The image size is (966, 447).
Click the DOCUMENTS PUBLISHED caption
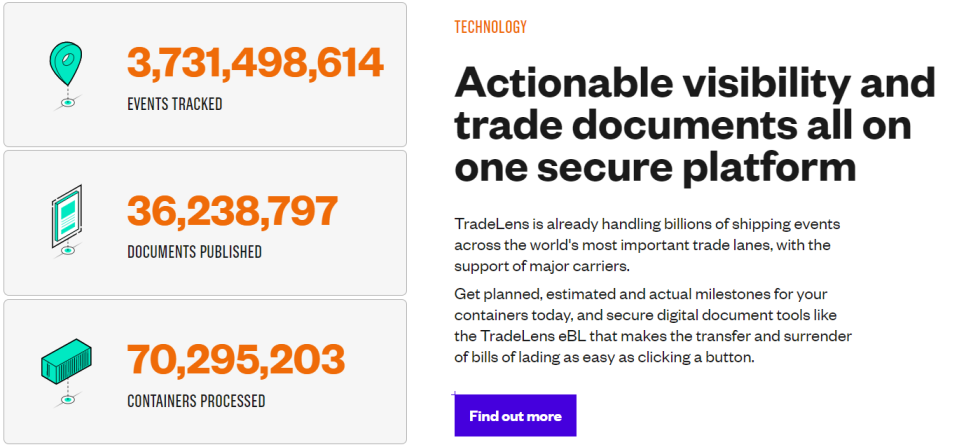pos(194,252)
